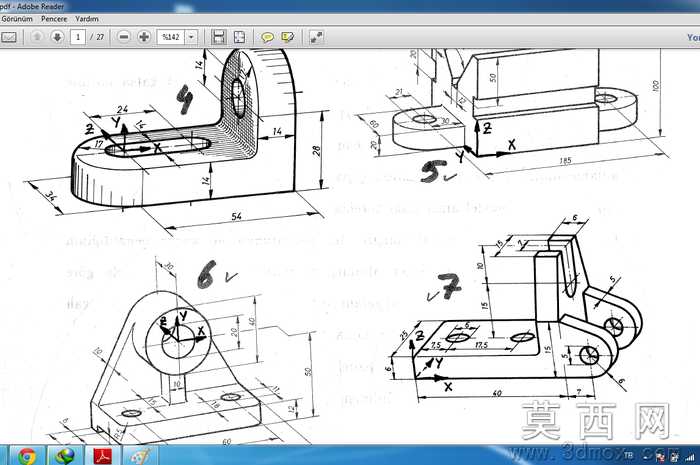Click the network signal tray icon
700x465 pixels.
click(x=690, y=457)
